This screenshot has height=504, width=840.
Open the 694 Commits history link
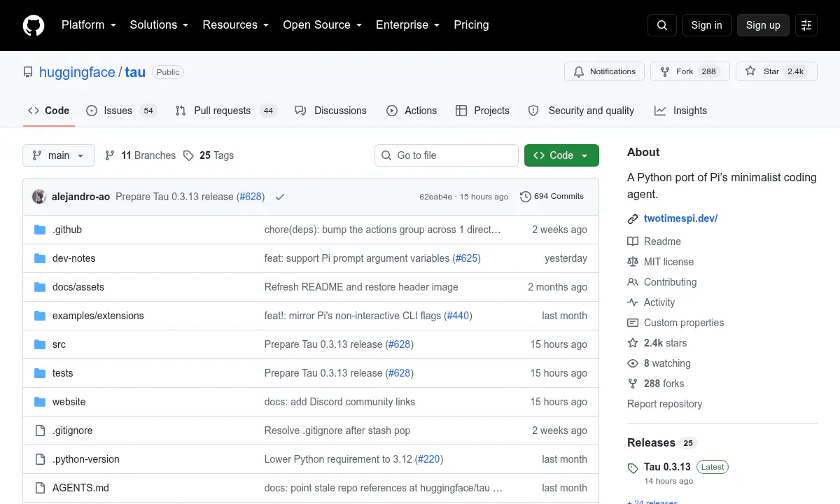click(552, 197)
